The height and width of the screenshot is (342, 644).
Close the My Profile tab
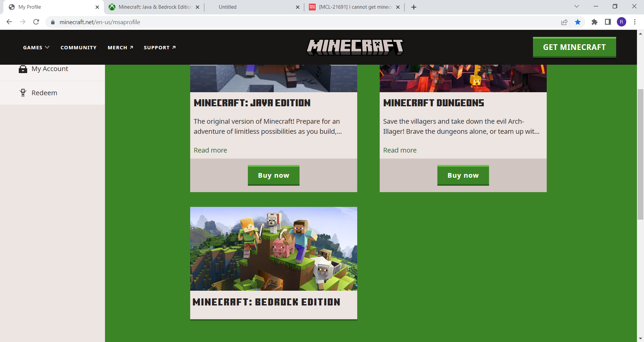(97, 7)
